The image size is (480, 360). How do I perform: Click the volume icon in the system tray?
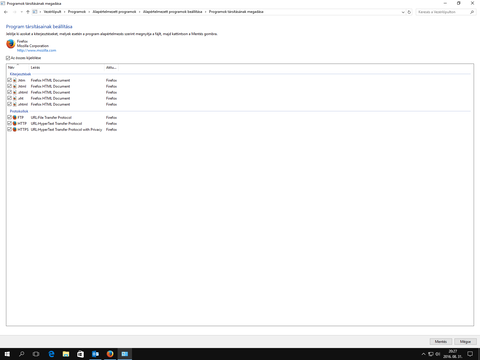(438, 354)
